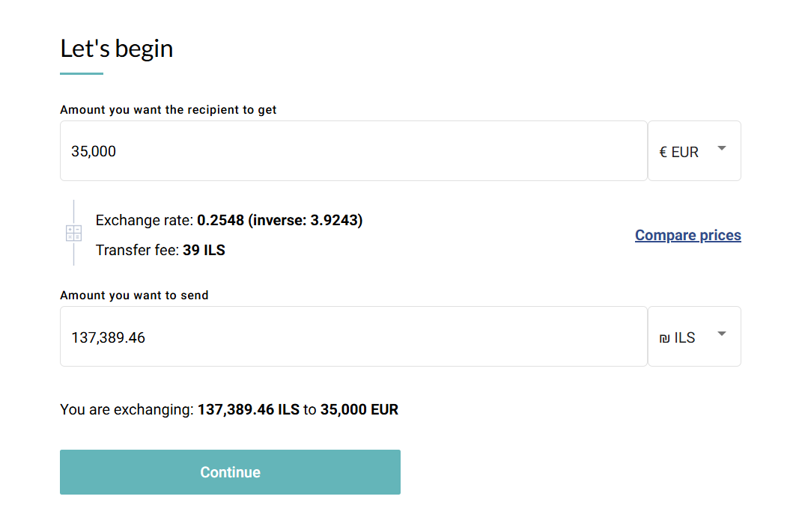The height and width of the screenshot is (532, 799).
Task: Open the sending currency selector showing ILS
Action: tap(684, 337)
